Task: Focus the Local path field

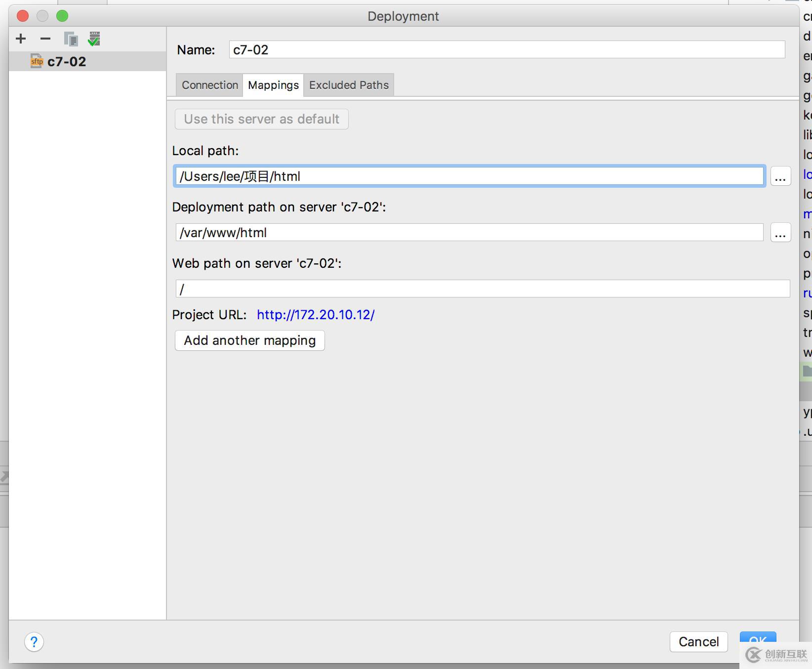Action: pos(469,176)
